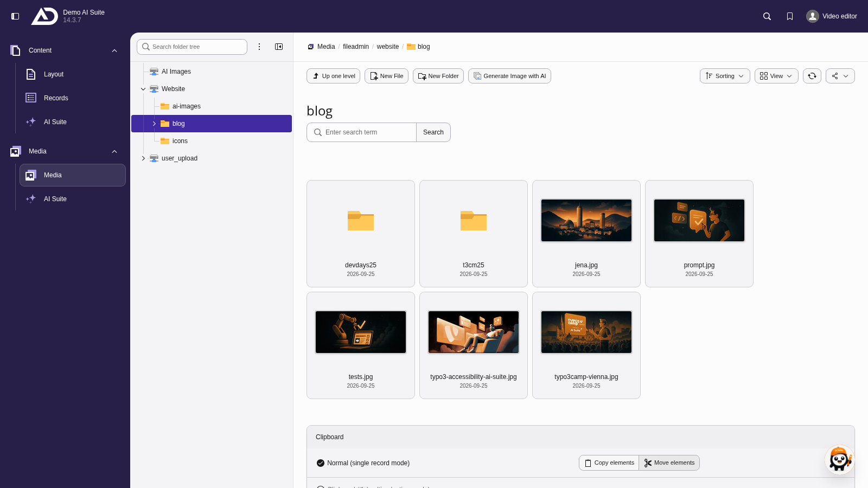Open AI Suite under Content
Screen dimensions: 868x488
pos(73,122)
